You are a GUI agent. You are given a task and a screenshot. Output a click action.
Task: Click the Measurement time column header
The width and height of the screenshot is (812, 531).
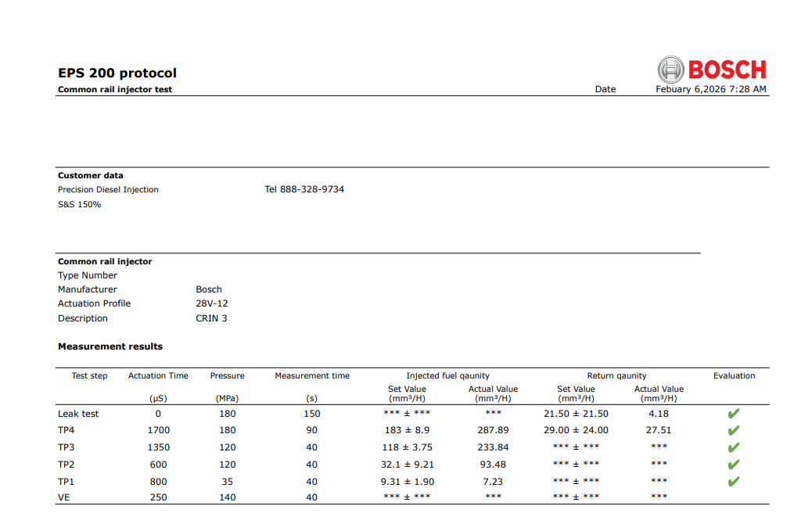[x=312, y=375]
